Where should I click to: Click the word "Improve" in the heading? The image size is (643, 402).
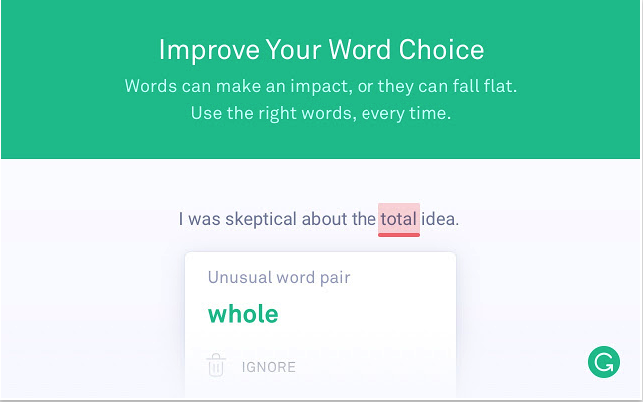tap(208, 50)
